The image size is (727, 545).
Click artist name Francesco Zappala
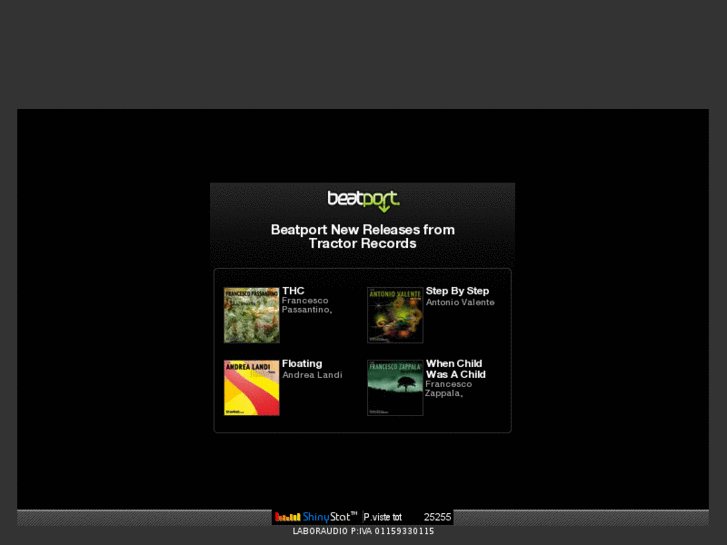[448, 389]
